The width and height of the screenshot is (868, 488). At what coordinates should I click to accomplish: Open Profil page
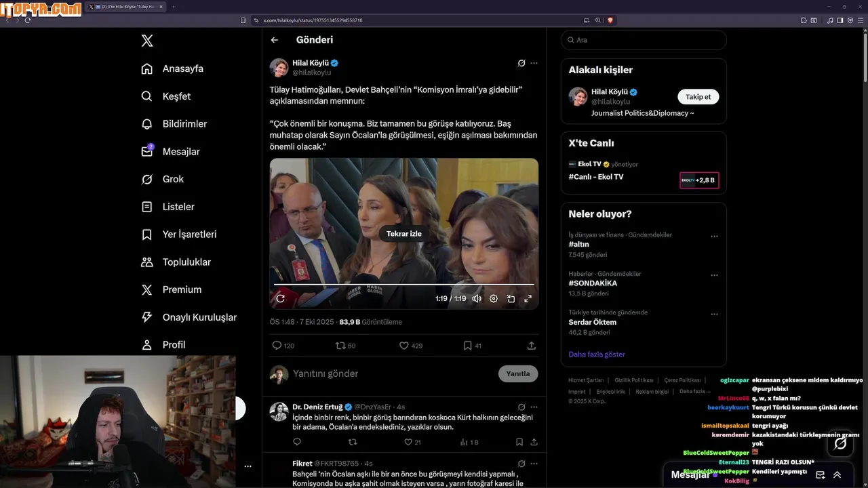(163, 345)
